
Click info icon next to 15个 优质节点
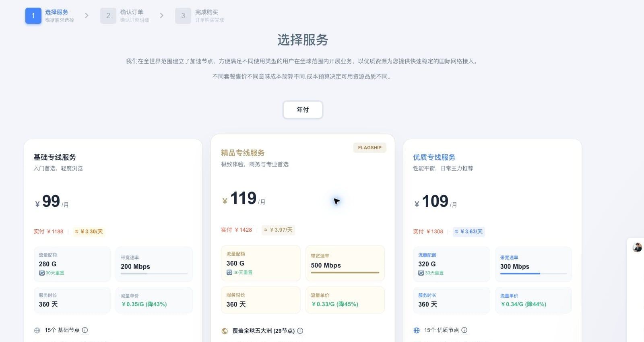[464, 330]
